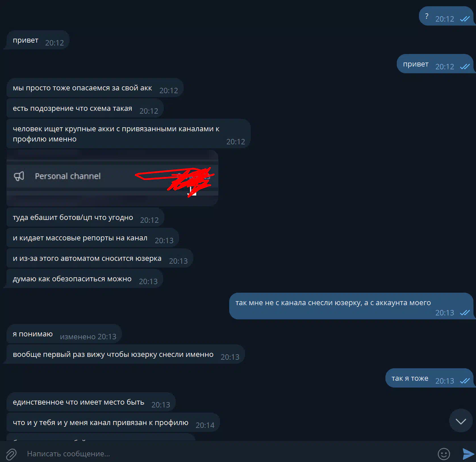Click double-check read receipt on 'так я тоже'
Viewport: 476px width, 462px height.
click(465, 381)
